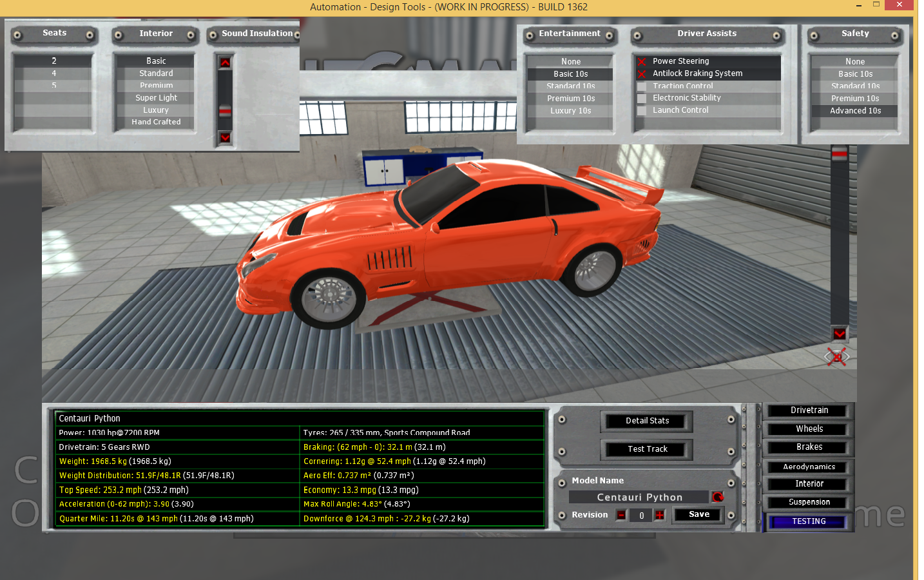
Task: Select Premium 10s in Safety list
Action: [854, 99]
